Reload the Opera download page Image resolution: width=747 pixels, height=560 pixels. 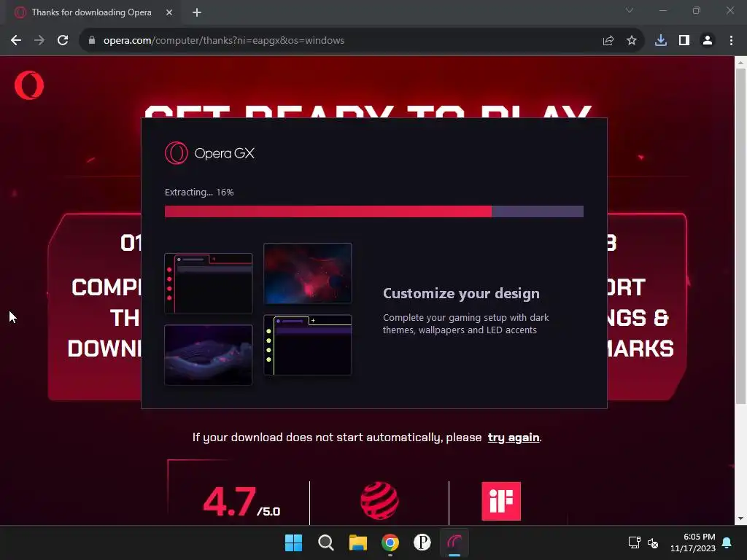pos(63,41)
